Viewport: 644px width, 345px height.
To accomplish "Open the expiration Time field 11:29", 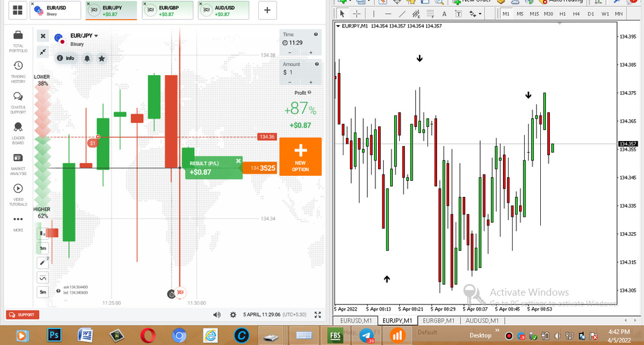I will 301,42.
